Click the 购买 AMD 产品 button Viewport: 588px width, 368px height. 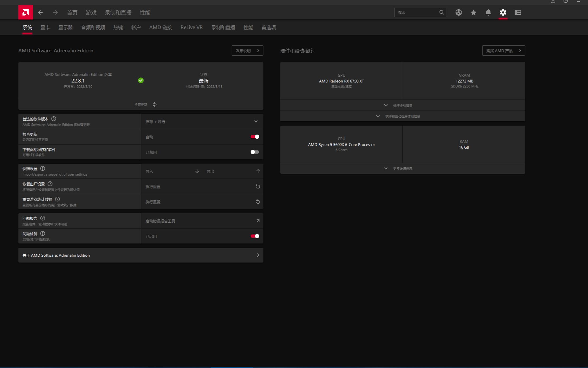pyautogui.click(x=504, y=50)
